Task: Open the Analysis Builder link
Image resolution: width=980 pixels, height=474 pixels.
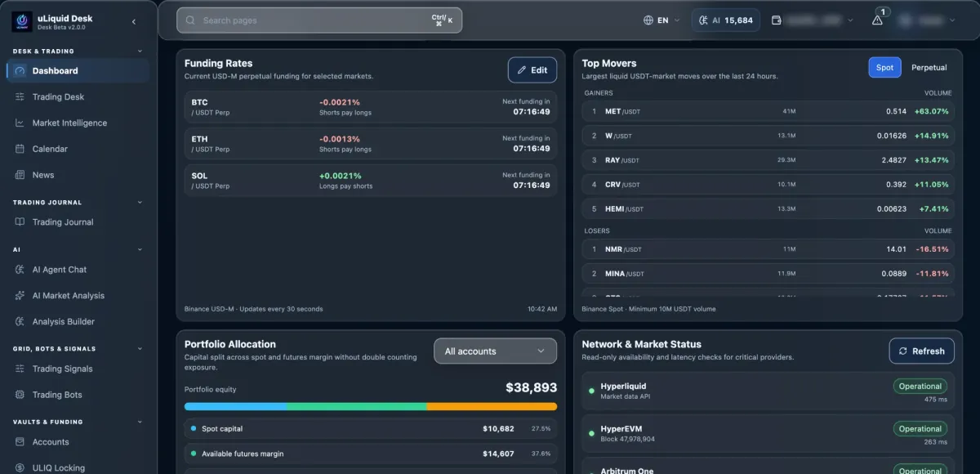Action: point(78,322)
